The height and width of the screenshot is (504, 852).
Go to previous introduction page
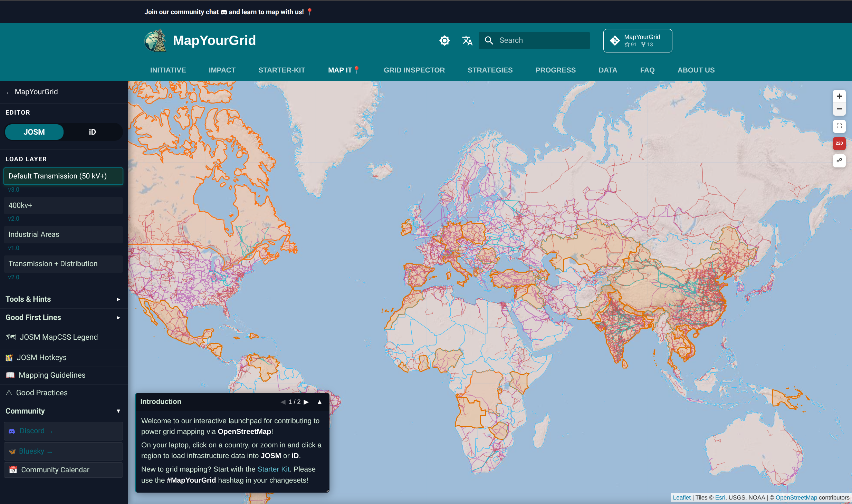click(x=283, y=402)
